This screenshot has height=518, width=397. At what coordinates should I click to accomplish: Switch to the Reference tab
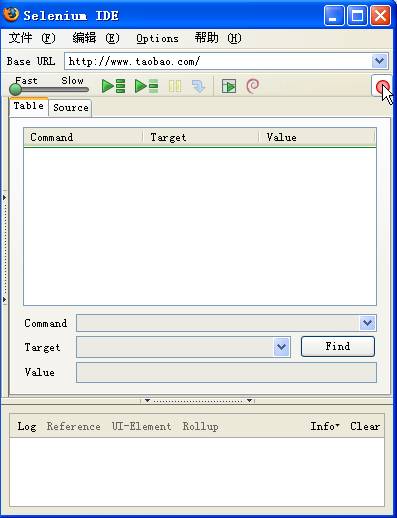(73, 426)
